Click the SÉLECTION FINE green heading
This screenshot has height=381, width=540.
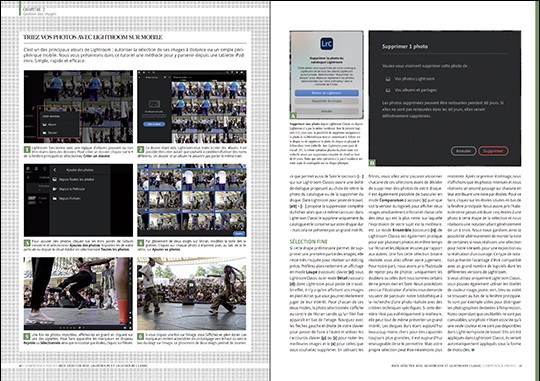pyautogui.click(x=309, y=241)
